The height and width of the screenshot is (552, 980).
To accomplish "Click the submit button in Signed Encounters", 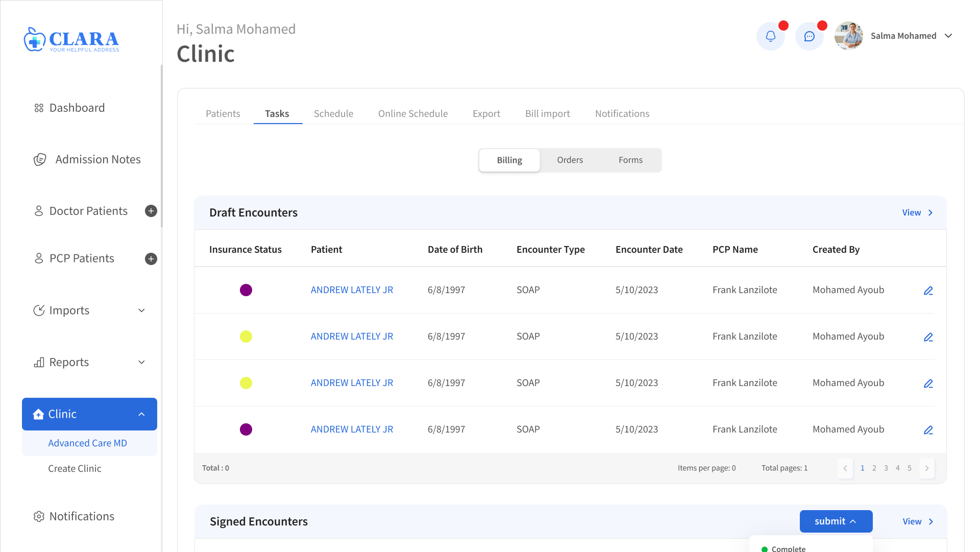I will click(836, 521).
